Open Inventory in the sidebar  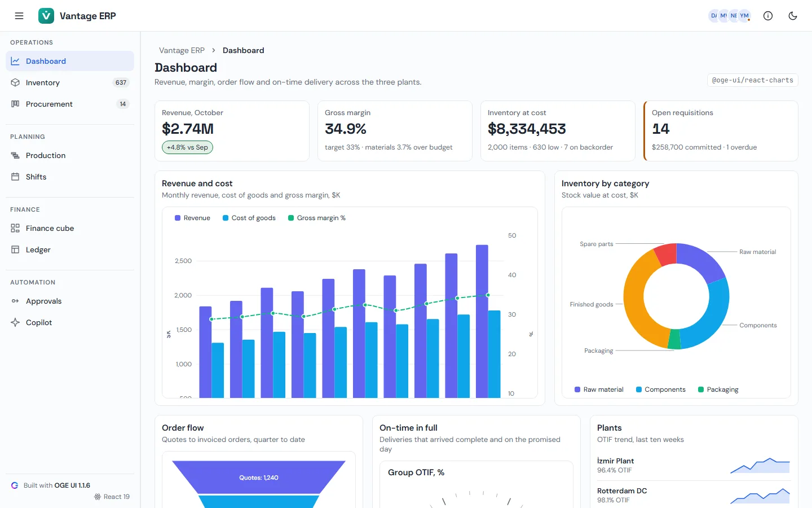tap(70, 82)
